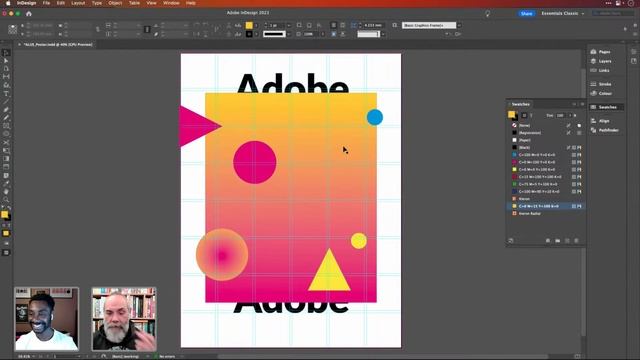Select the Scissors tool
The image size is (640, 360).
click(6, 142)
